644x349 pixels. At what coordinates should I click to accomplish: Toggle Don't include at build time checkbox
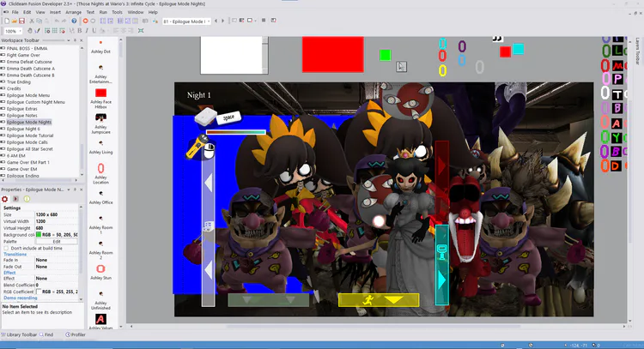pyautogui.click(x=6, y=248)
